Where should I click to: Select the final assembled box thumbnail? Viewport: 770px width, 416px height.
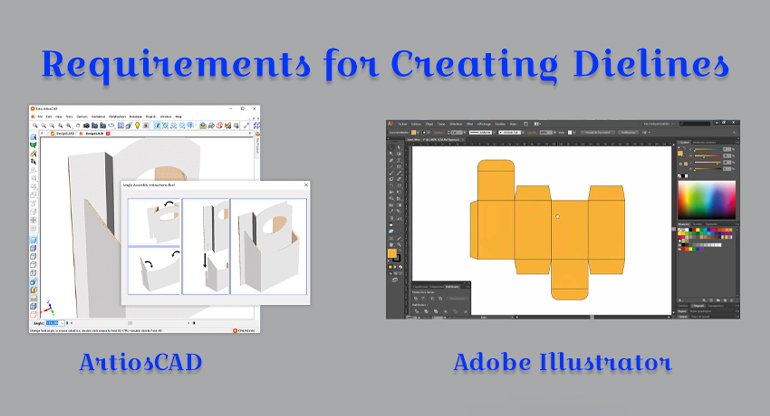(269, 246)
